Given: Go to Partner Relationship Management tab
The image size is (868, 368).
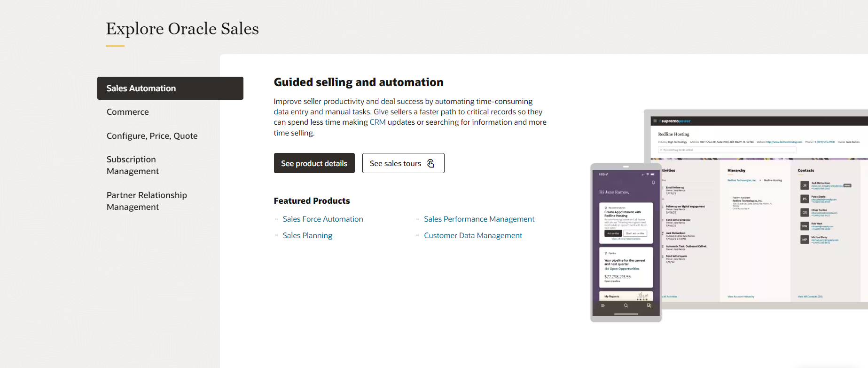Looking at the screenshot, I should tap(147, 201).
